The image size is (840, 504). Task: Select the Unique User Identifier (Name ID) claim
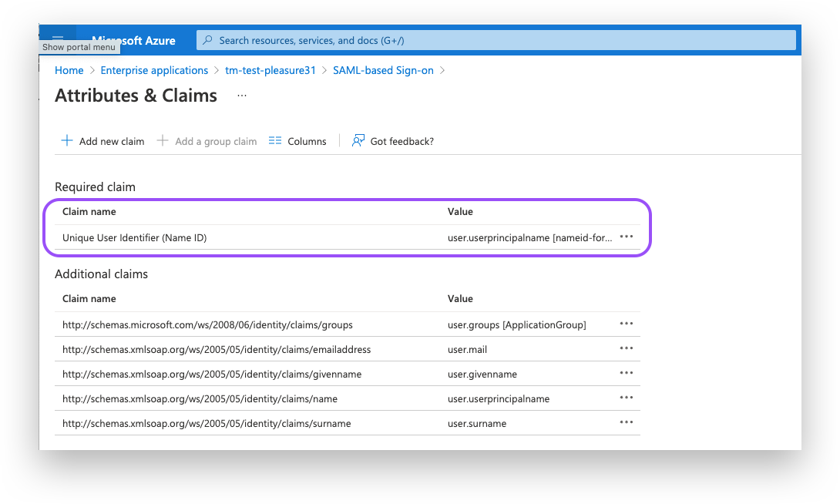[134, 238]
